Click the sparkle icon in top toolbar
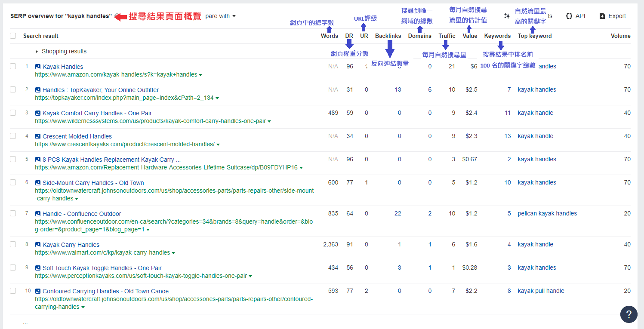This screenshot has width=644, height=329. click(507, 16)
